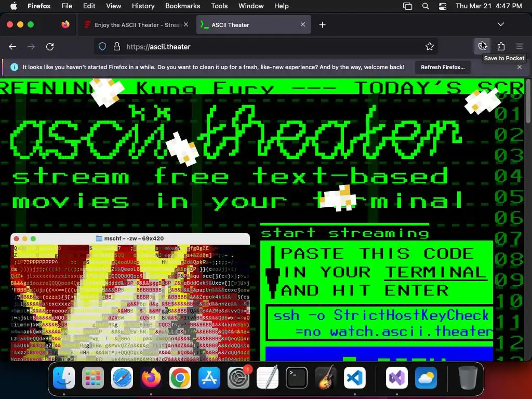Open a new tab with plus button
The width and height of the screenshot is (532, 399).
pyautogui.click(x=322, y=25)
